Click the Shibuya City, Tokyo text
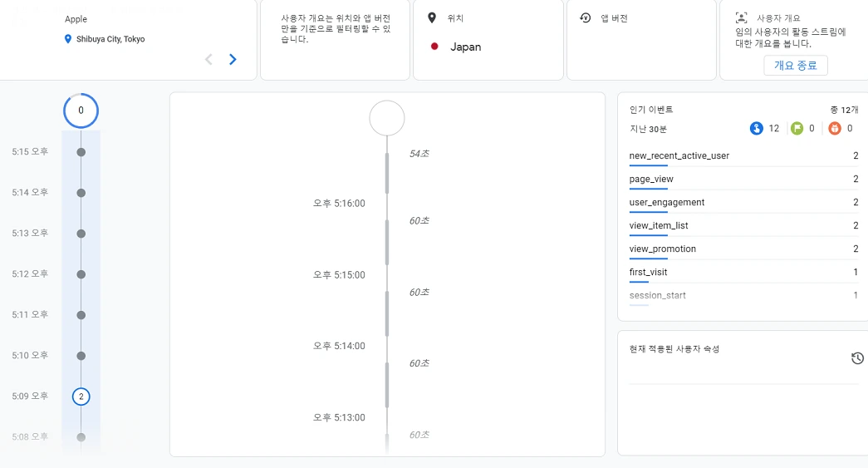The height and width of the screenshot is (468, 868). point(110,39)
